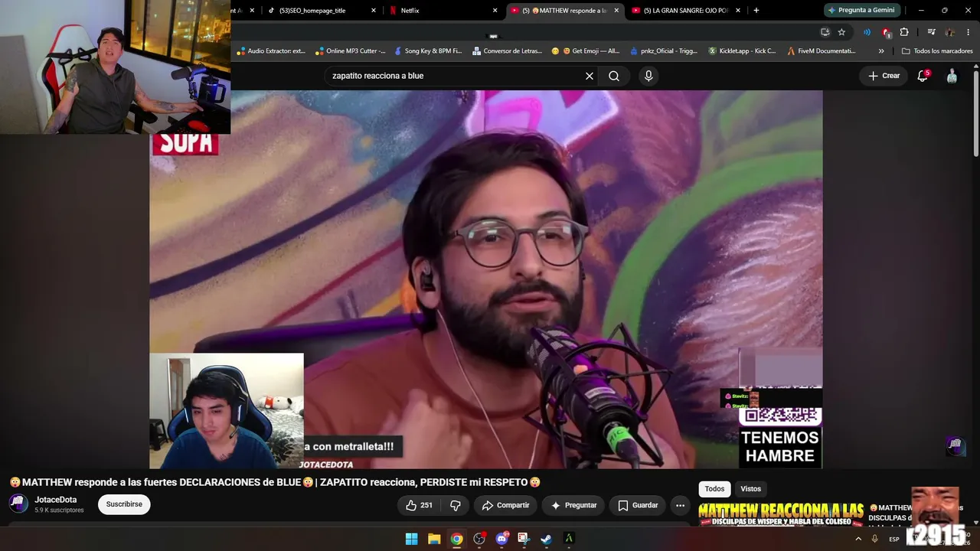Click the install app icon in address bar

click(x=825, y=32)
